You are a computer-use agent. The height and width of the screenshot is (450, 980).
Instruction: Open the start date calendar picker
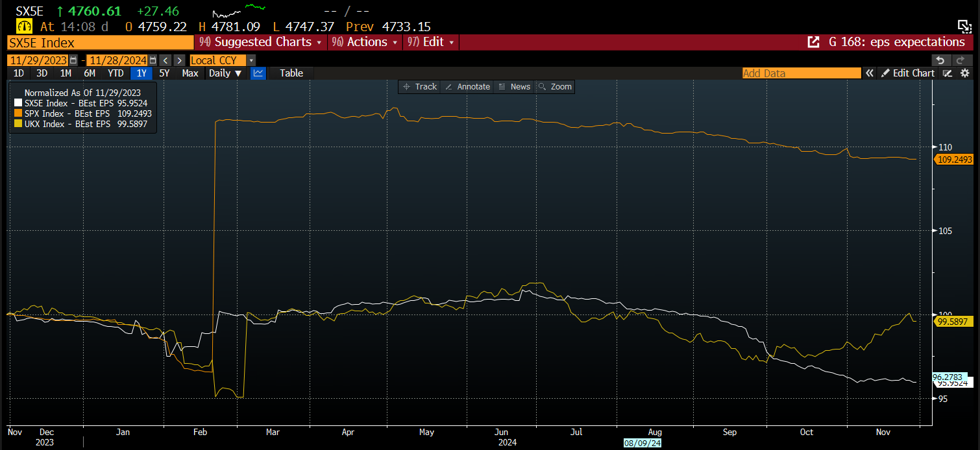coord(73,60)
